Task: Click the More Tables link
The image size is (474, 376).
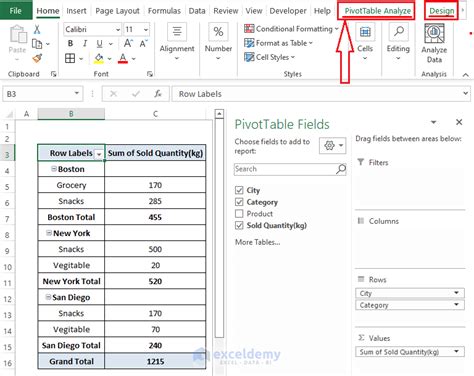Action: click(x=258, y=242)
